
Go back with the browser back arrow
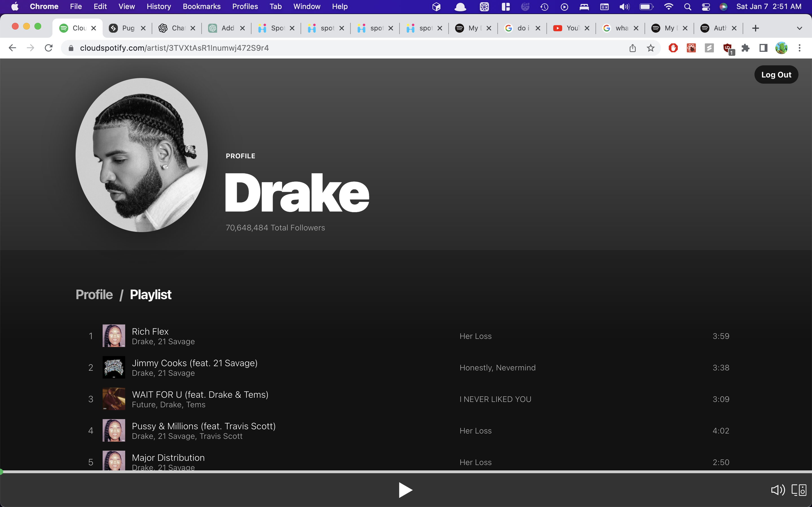(x=12, y=48)
